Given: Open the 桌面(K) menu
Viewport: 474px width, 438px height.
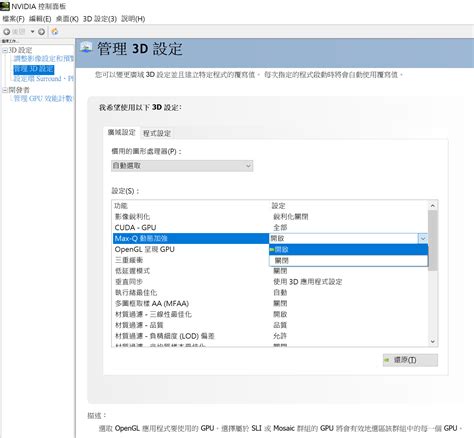Looking at the screenshot, I should tap(67, 19).
